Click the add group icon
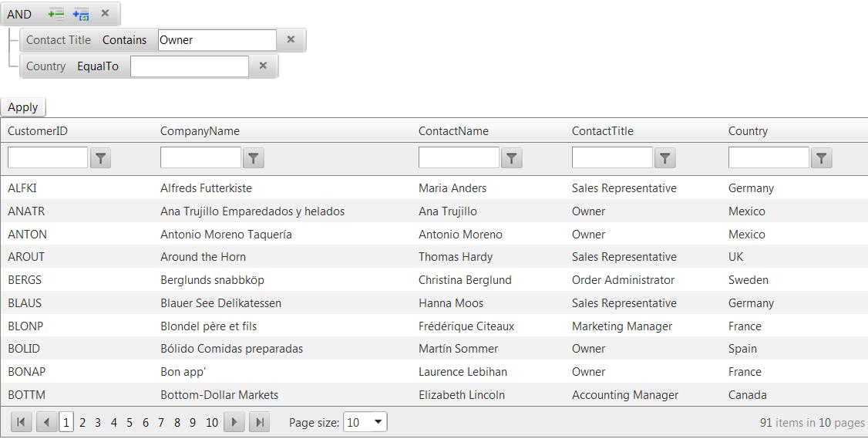 click(x=81, y=14)
